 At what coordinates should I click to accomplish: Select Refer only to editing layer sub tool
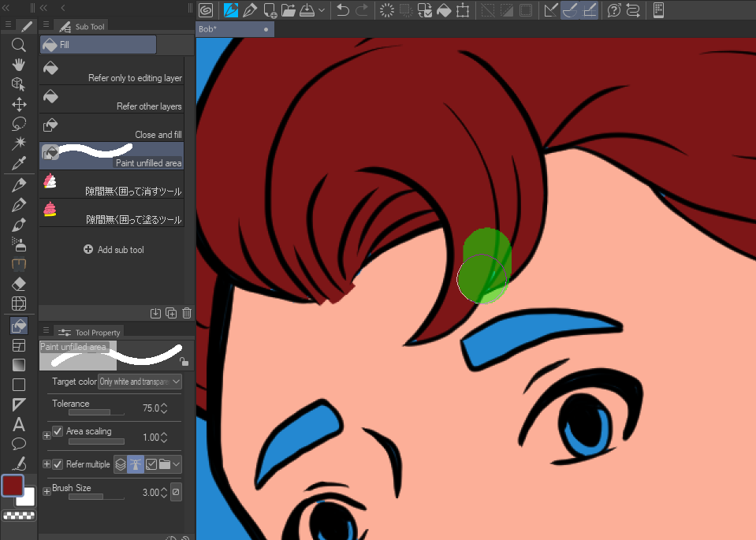pos(111,70)
